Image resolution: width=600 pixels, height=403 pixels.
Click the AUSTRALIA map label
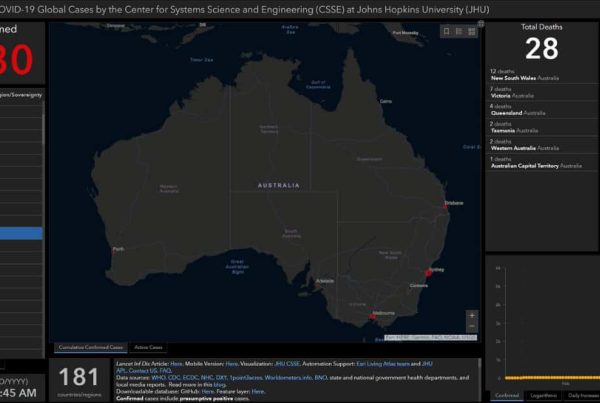pos(279,186)
